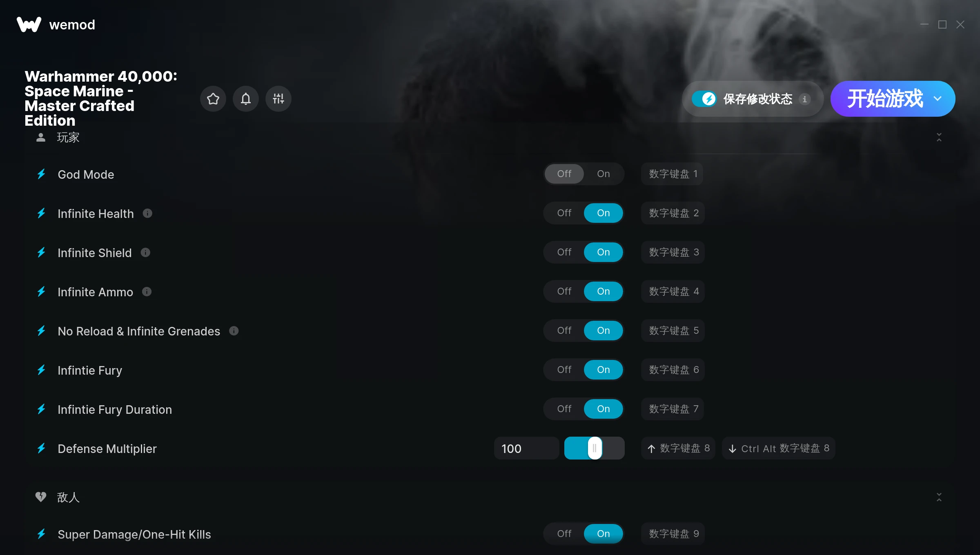Click the favorite star icon
The width and height of the screenshot is (980, 555).
pyautogui.click(x=213, y=99)
